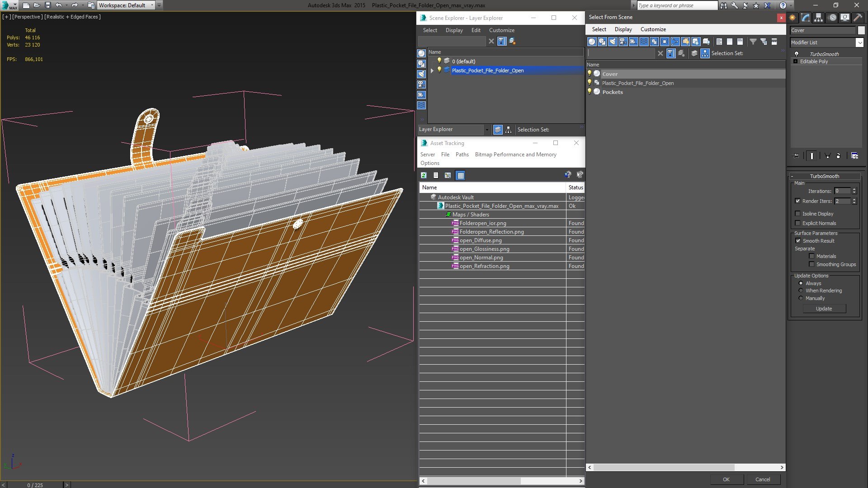Click Refresh icon in Asset Tracking toolbar
The width and height of the screenshot is (868, 488).
[424, 175]
